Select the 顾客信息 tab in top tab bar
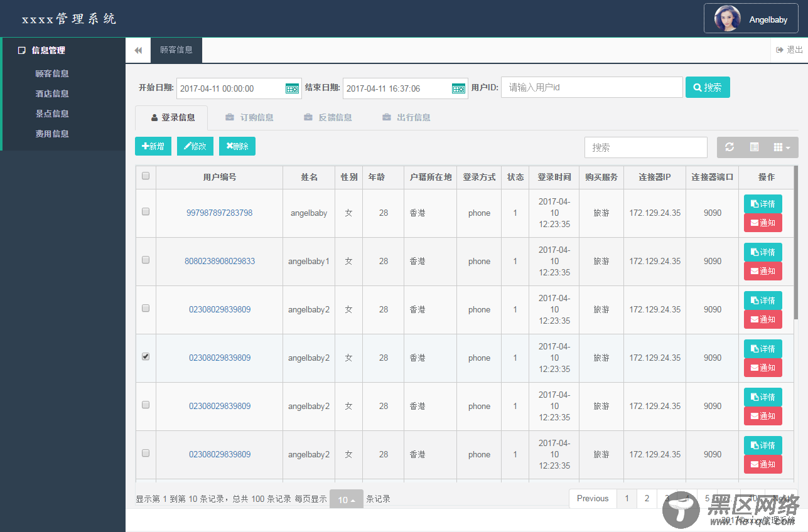The image size is (808, 532). click(x=176, y=50)
